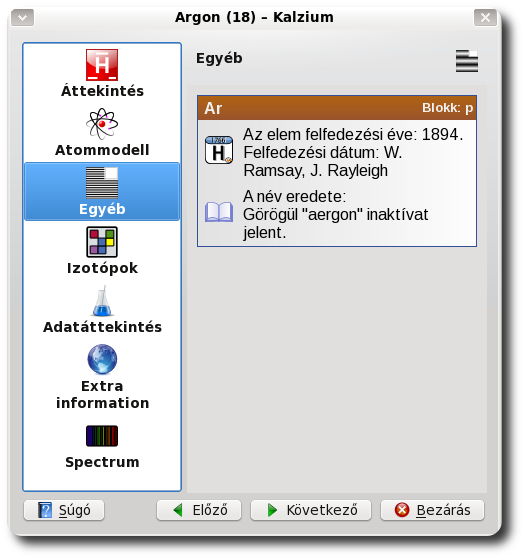Select the Atommodell atom icon
The width and height of the screenshot is (525, 559).
click(102, 124)
